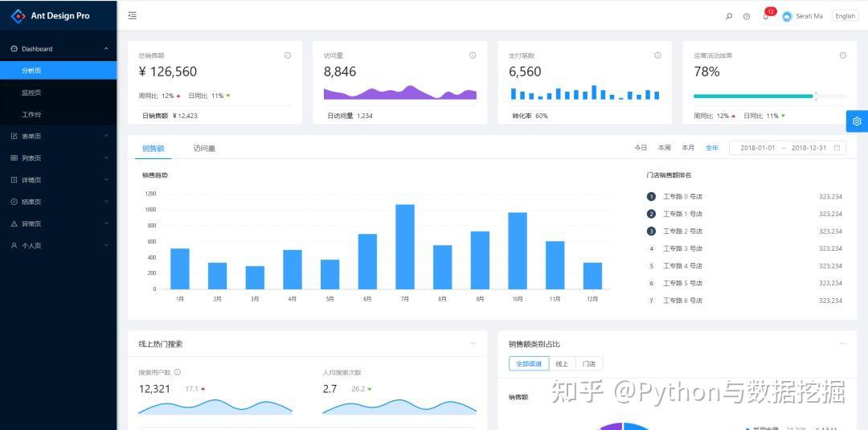The height and width of the screenshot is (430, 868).
Task: Click the 12,321 search users value
Action: tap(154, 389)
